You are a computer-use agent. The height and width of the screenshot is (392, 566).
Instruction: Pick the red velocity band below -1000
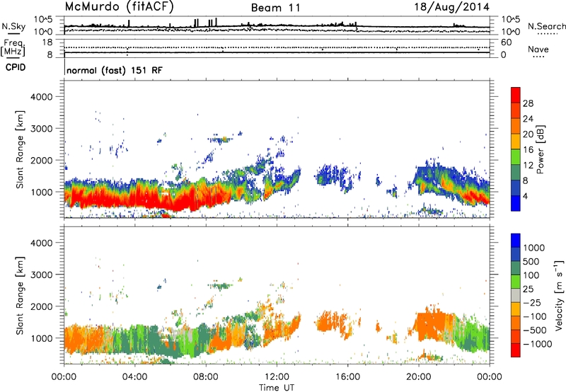(x=516, y=350)
